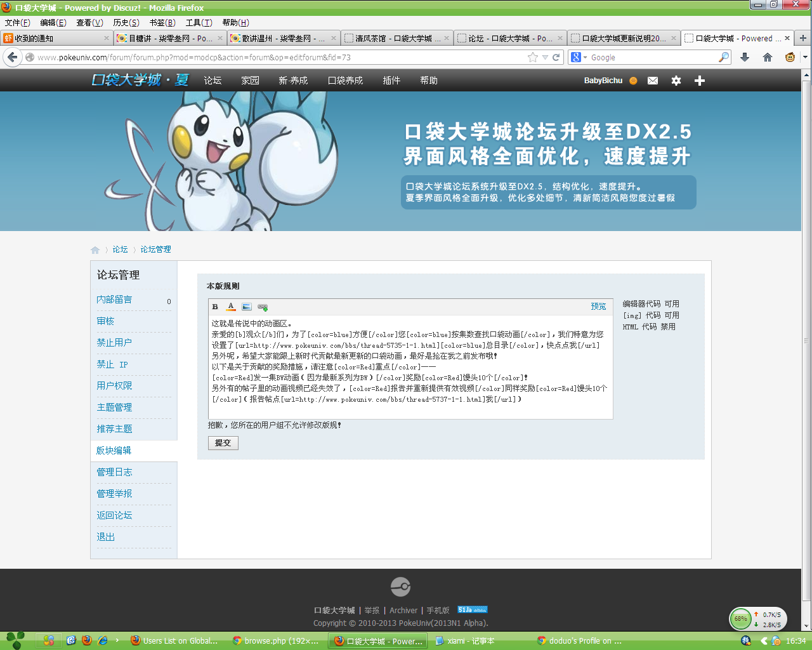Open the 文件(F) menu

tap(17, 23)
